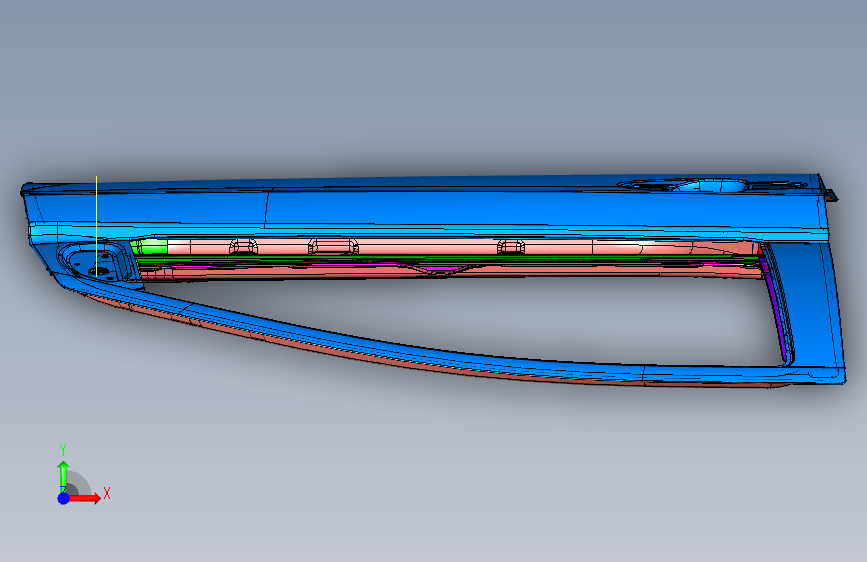Select the small tab at top right corner
Screen dimensions: 867x562
831,195
